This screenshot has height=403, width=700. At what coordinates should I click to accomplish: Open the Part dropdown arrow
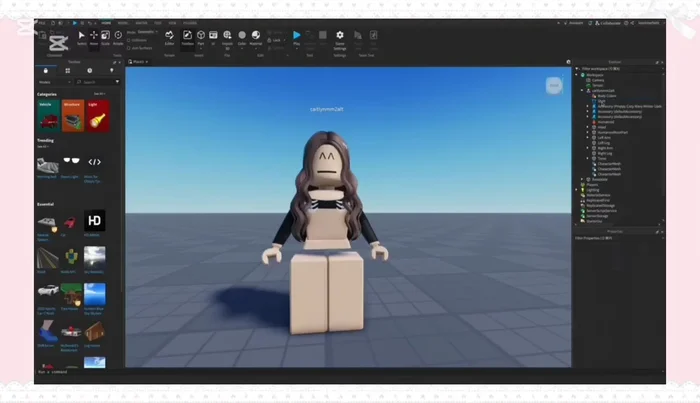pyautogui.click(x=201, y=48)
